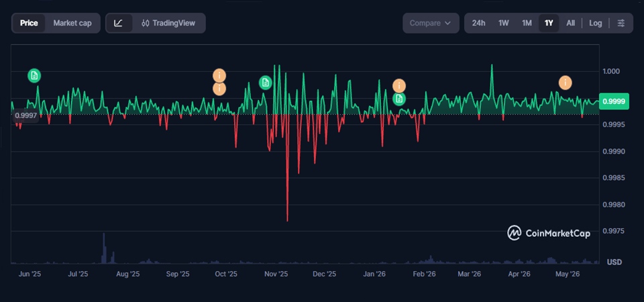644x302 pixels.
Task: Click the current price label 0.9999
Action: point(614,101)
